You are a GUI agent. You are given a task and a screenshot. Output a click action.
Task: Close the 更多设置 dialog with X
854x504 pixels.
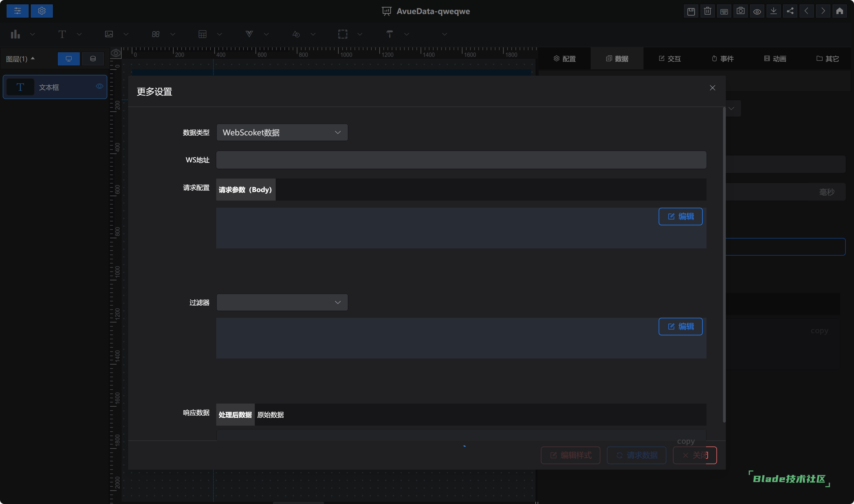712,88
